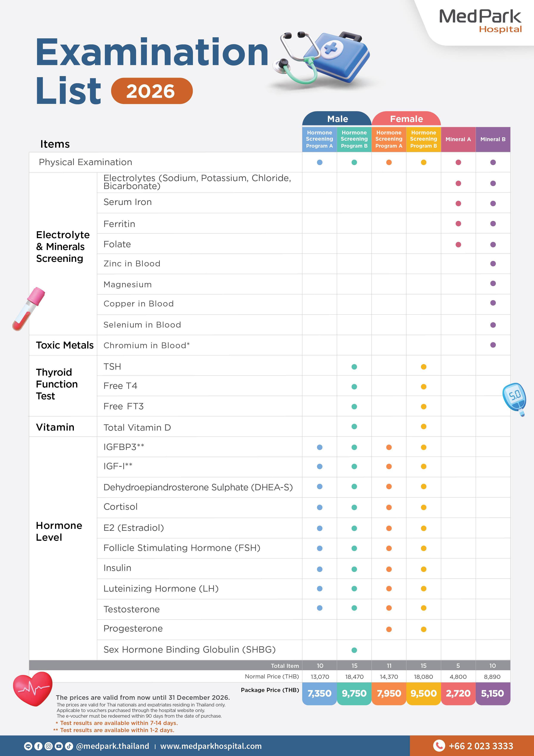Click the blood test tube illustration
The width and height of the screenshot is (534, 756).
coord(28,309)
